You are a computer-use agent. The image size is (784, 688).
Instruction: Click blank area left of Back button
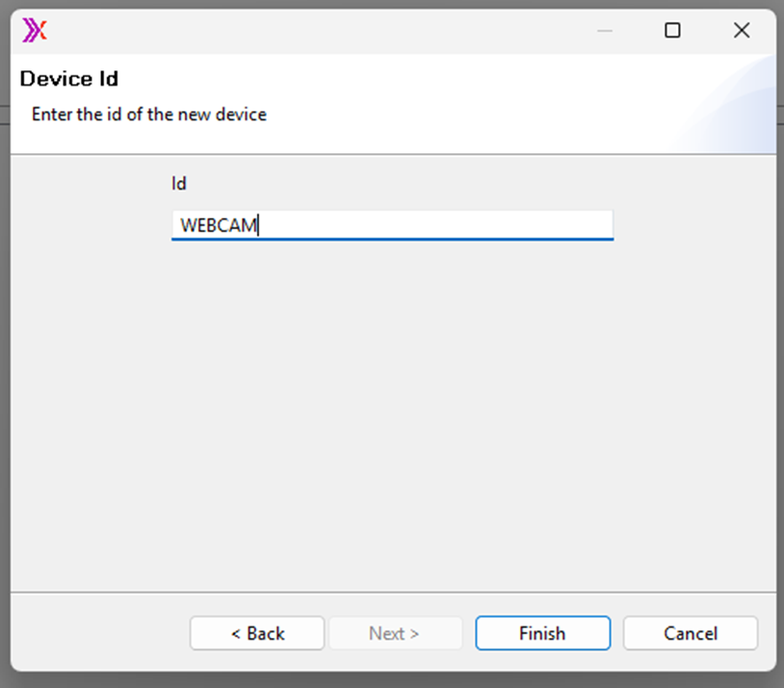96,633
